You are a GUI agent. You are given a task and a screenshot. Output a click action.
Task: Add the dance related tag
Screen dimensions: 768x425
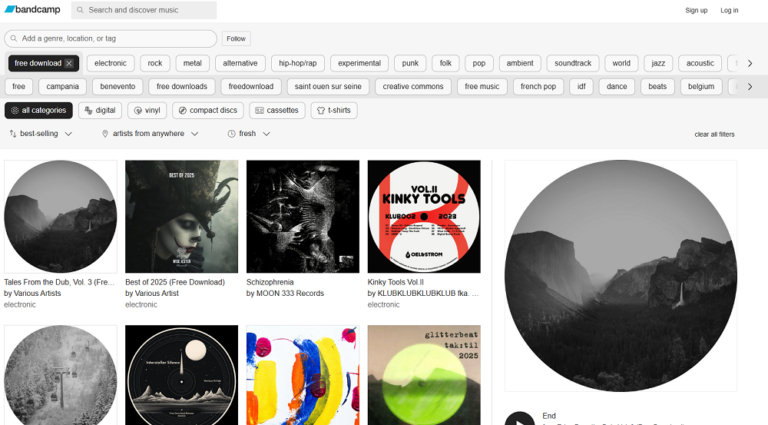point(617,87)
